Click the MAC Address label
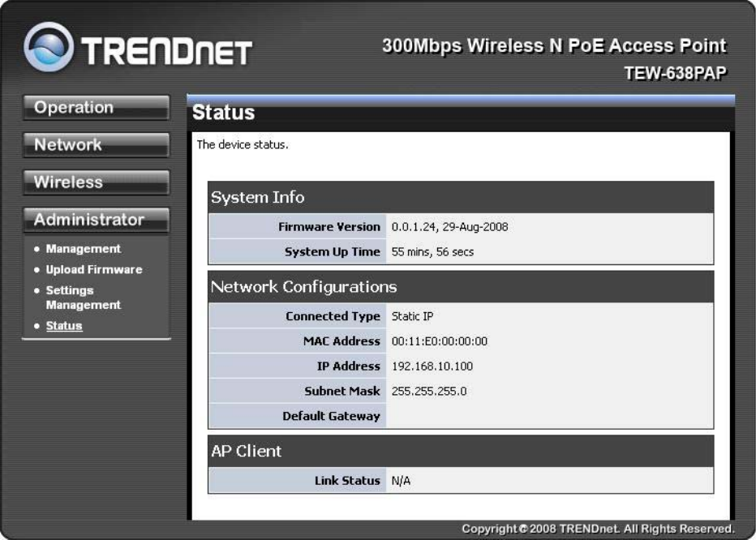This screenshot has height=540, width=756. point(341,341)
